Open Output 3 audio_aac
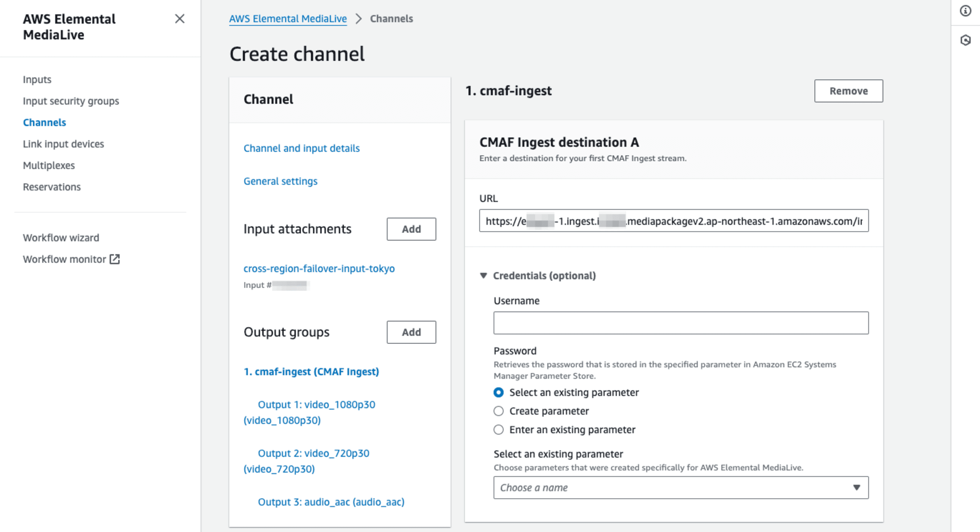This screenshot has height=532, width=980. point(331,502)
